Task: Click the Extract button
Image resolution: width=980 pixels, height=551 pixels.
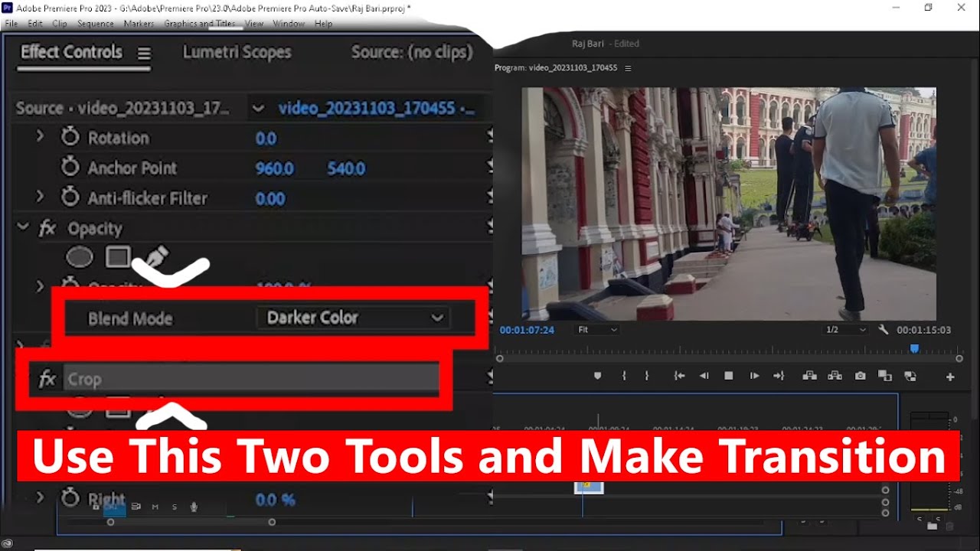Action: pos(835,376)
